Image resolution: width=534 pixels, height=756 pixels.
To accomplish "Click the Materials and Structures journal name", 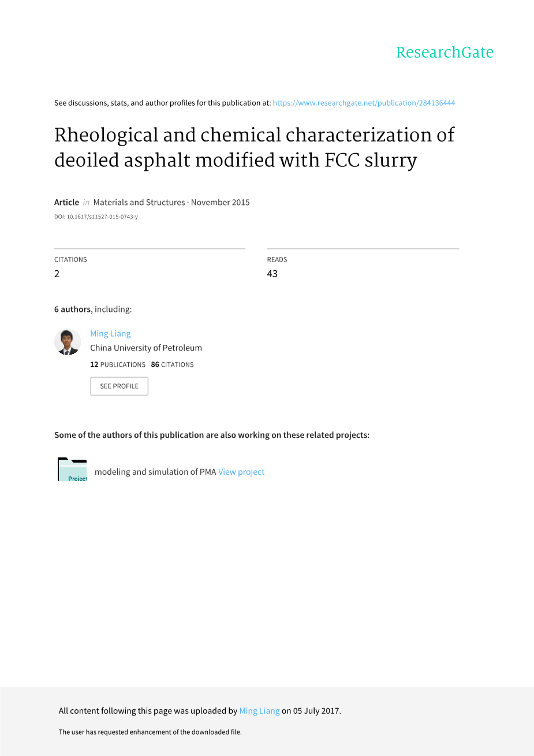I will click(x=139, y=202).
